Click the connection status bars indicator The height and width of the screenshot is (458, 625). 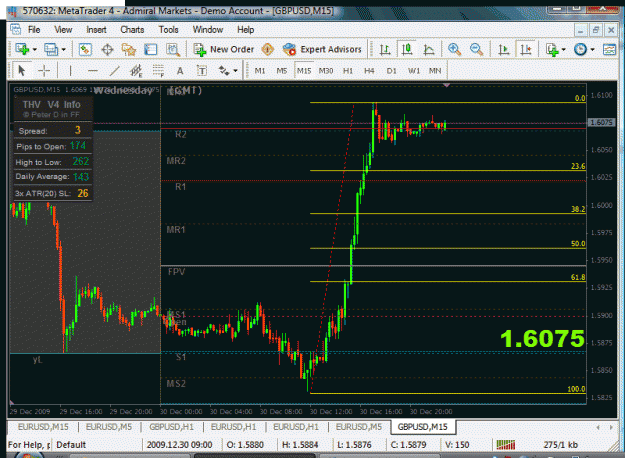[x=505, y=444]
